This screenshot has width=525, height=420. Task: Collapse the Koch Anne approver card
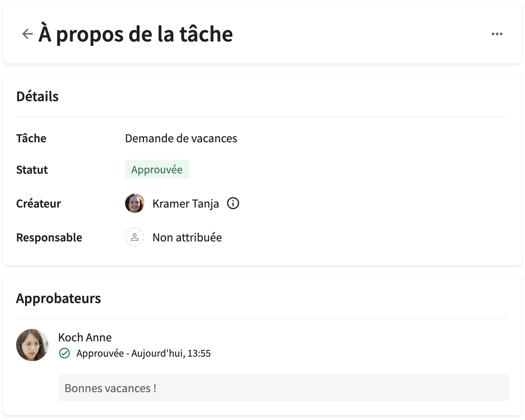[x=85, y=337]
